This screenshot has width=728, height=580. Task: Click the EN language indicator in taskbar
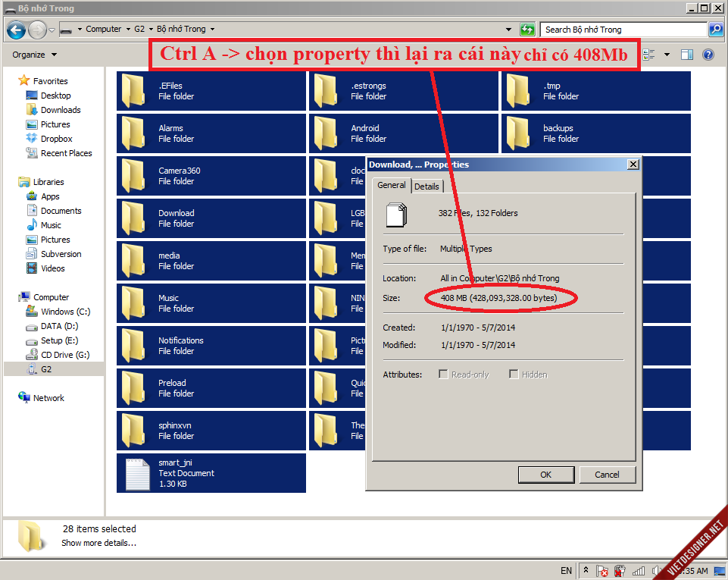pyautogui.click(x=566, y=571)
